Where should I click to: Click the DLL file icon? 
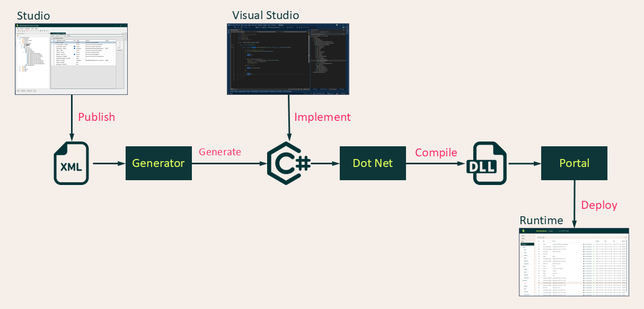(486, 163)
